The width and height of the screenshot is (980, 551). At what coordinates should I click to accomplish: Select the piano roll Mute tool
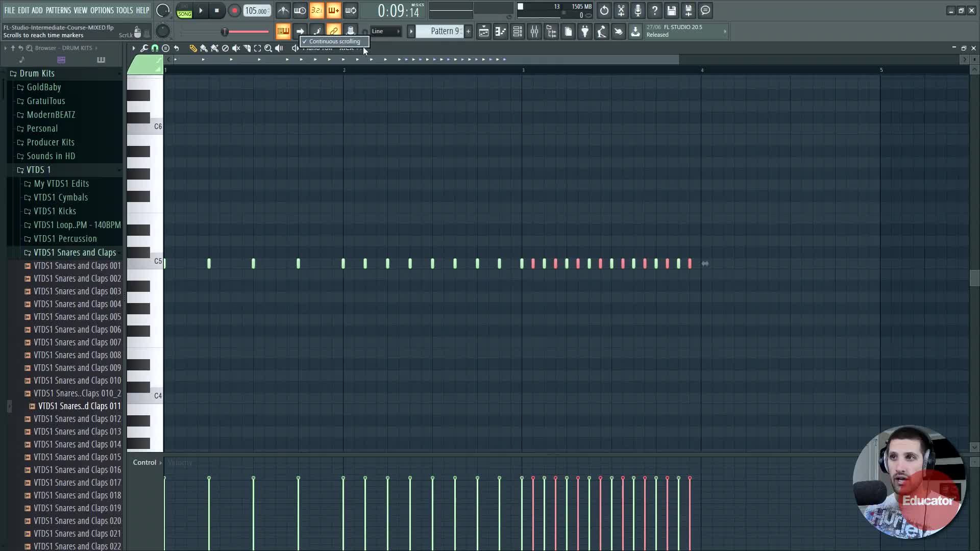[236, 48]
